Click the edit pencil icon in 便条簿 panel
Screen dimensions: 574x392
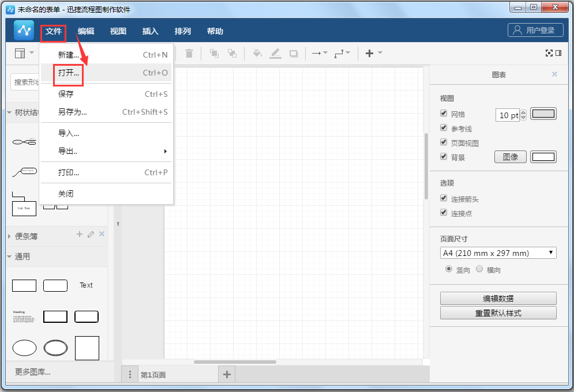point(91,235)
